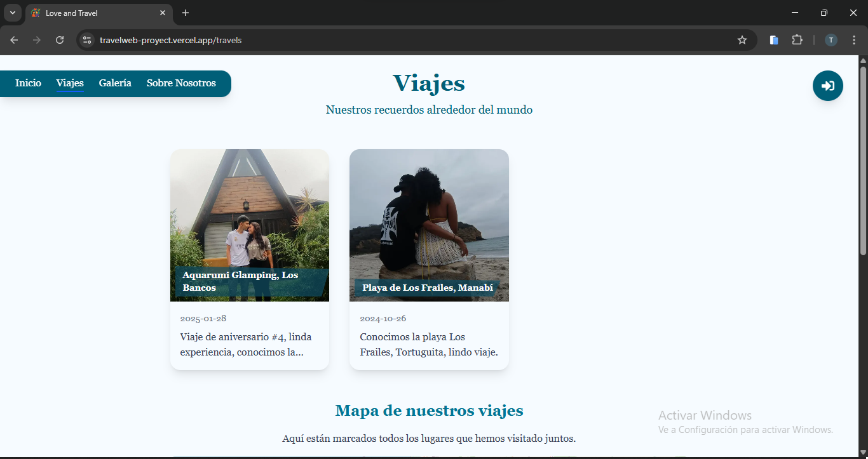The height and width of the screenshot is (459, 868).
Task: Go back to the previous page
Action: tap(14, 40)
